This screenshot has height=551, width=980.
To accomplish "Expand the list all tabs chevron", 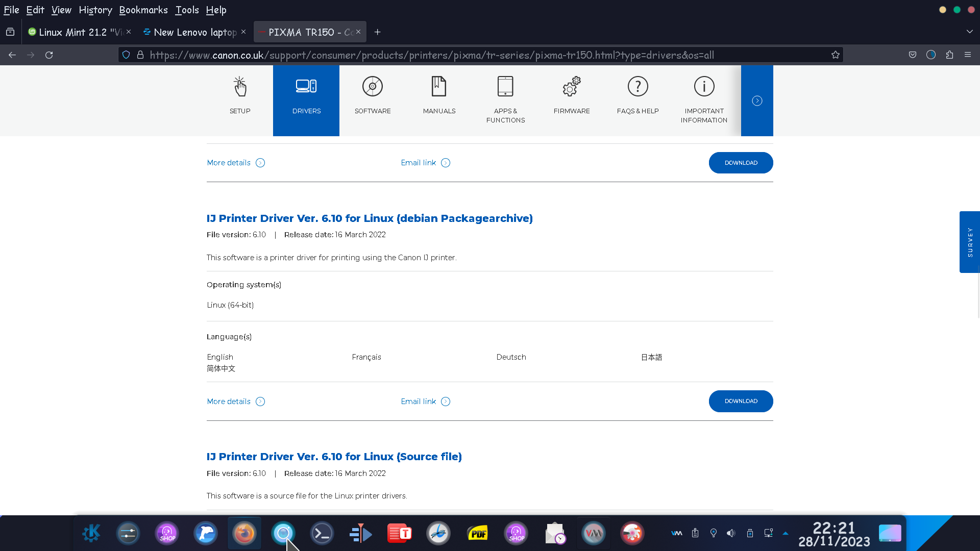I will click(x=969, y=32).
